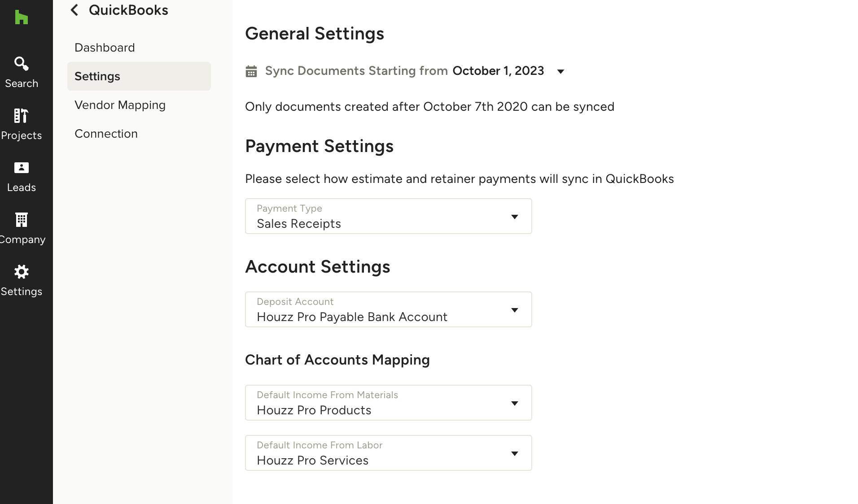Open the Leads section
The image size is (858, 504).
pyautogui.click(x=21, y=175)
